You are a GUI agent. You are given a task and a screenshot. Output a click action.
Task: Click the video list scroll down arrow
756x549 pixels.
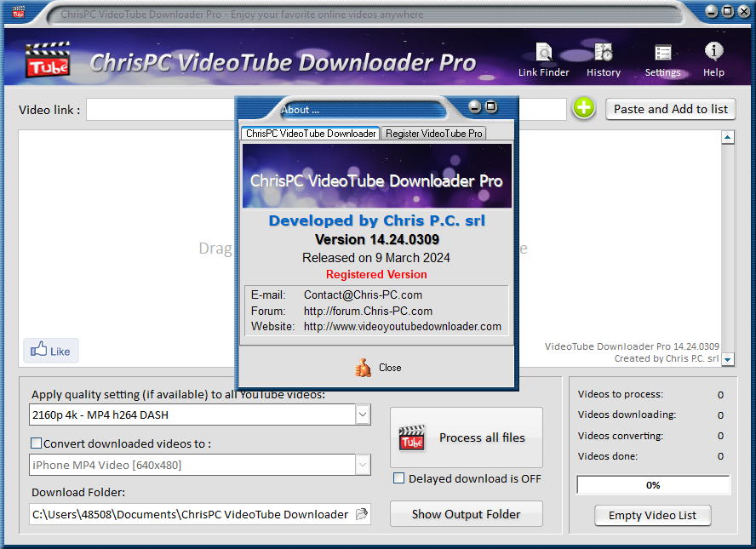[728, 359]
